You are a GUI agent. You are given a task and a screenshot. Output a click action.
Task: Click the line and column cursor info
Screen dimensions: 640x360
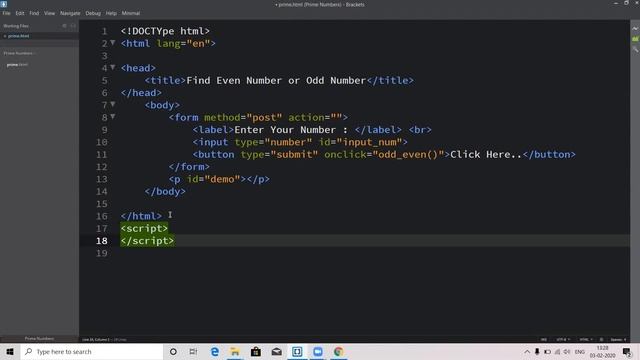tap(96, 339)
